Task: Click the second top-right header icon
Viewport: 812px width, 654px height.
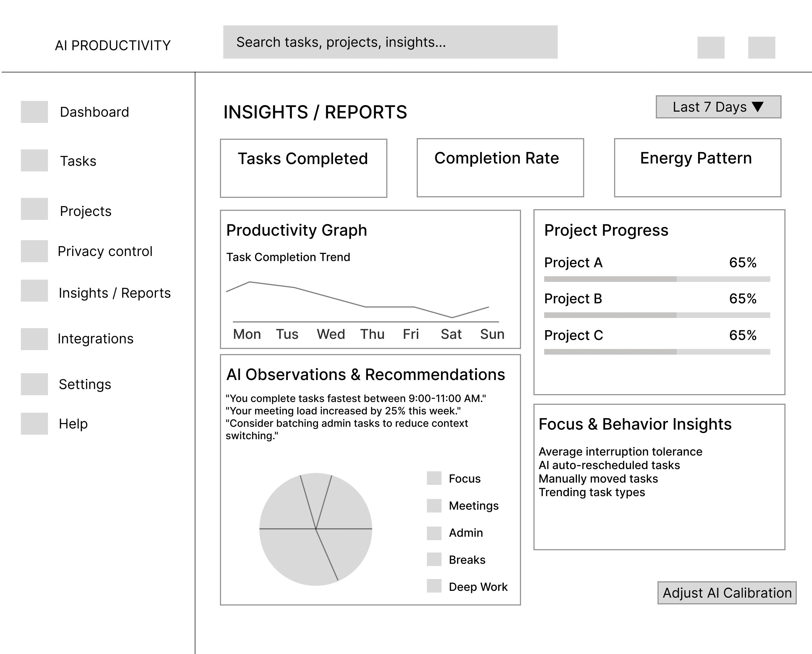Action: [762, 47]
